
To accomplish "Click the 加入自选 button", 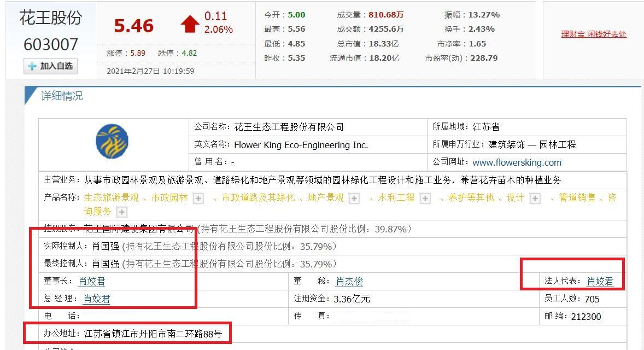I will pos(50,66).
